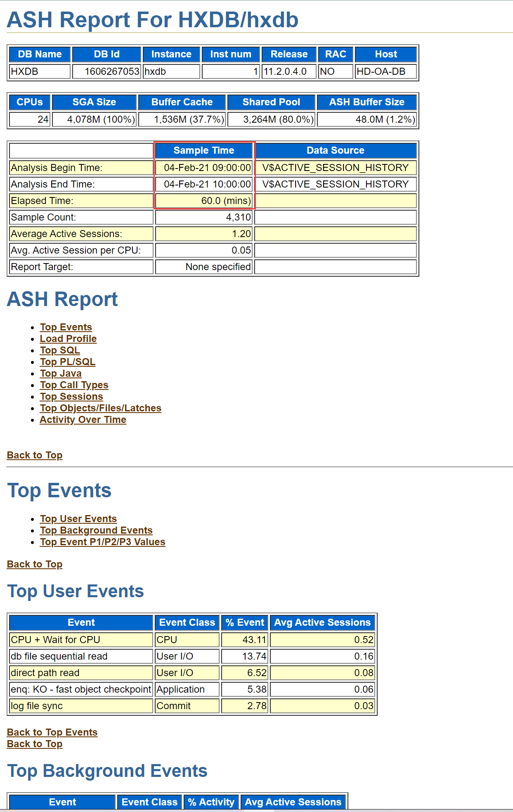Click the CPU + Wait for CPU event cell
Viewport: 513px width, 812px height.
point(81,640)
